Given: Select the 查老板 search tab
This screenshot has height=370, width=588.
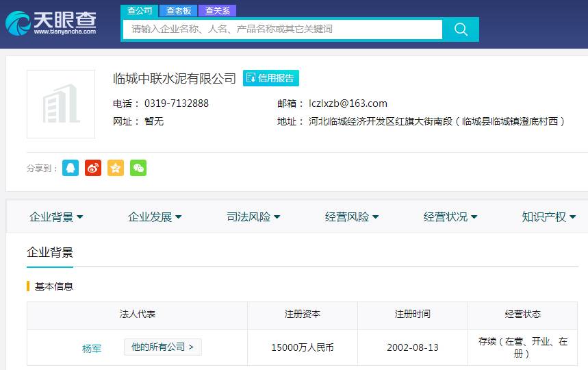Looking at the screenshot, I should [x=179, y=10].
